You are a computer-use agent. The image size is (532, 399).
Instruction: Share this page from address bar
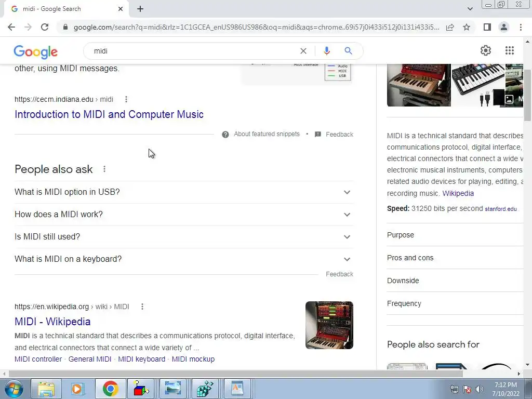(450, 27)
